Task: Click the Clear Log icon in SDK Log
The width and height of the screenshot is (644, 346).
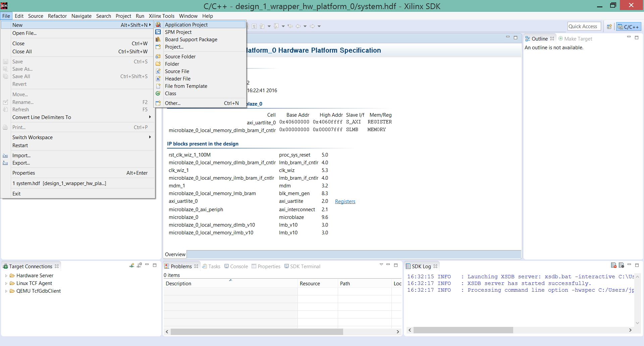Action: (613, 265)
